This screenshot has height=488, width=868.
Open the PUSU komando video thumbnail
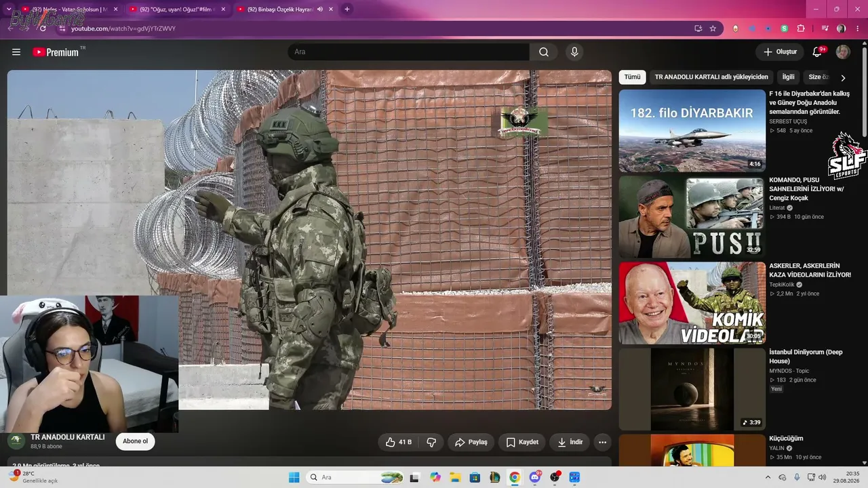[692, 217]
